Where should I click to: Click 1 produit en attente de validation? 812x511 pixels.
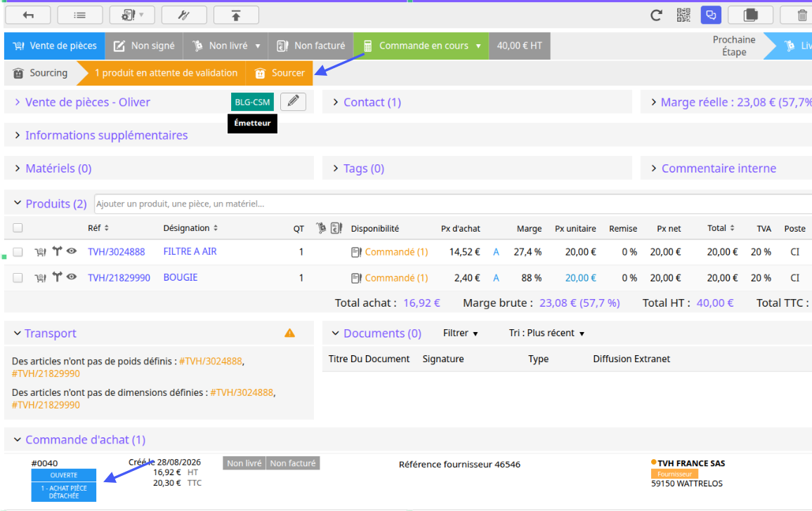[x=166, y=73]
